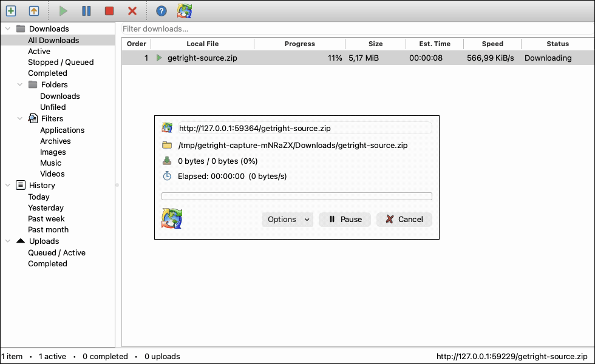Select the Music filter
The image size is (595, 364).
pos(50,163)
